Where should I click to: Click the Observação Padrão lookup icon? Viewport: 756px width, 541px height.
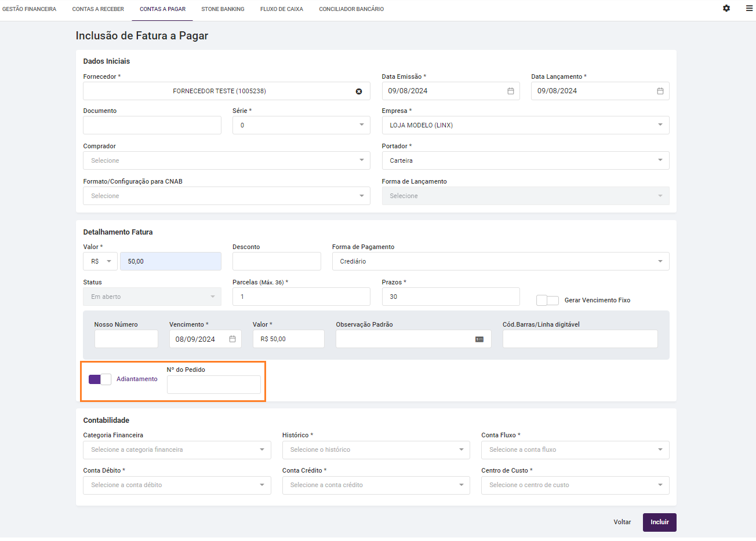[479, 339]
